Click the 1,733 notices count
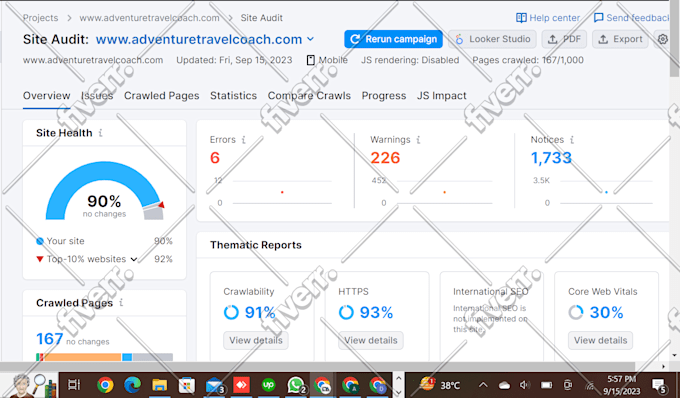This screenshot has height=398, width=680. 551,158
